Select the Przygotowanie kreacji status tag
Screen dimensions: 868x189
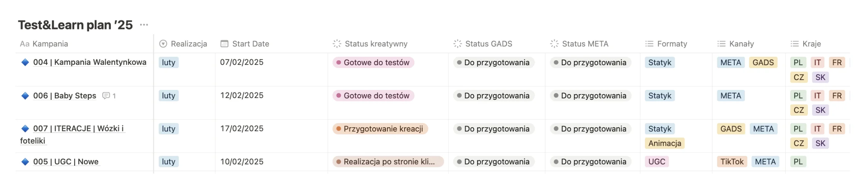tap(380, 129)
